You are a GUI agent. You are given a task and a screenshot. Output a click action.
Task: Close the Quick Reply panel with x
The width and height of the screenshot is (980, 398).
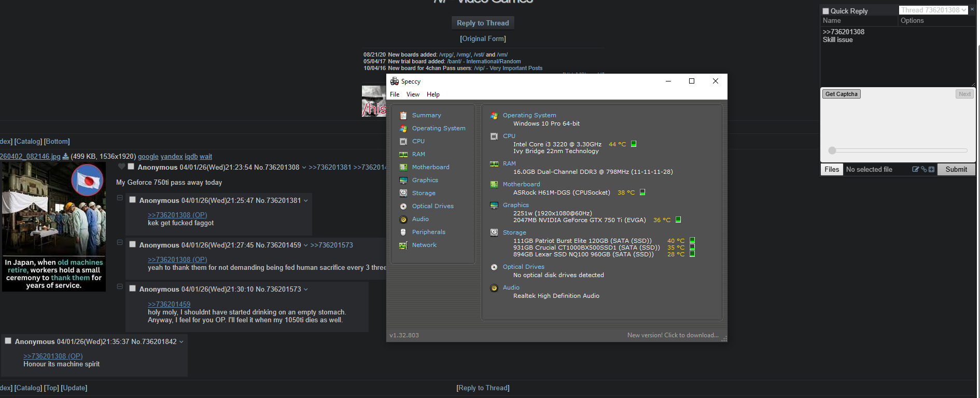pos(972,9)
